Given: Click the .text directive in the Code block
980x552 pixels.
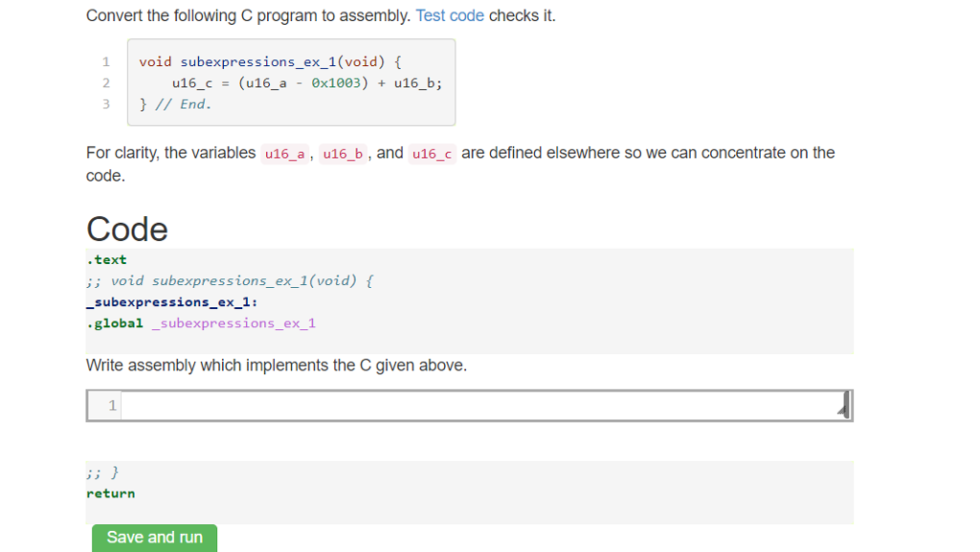Looking at the screenshot, I should 104,259.
